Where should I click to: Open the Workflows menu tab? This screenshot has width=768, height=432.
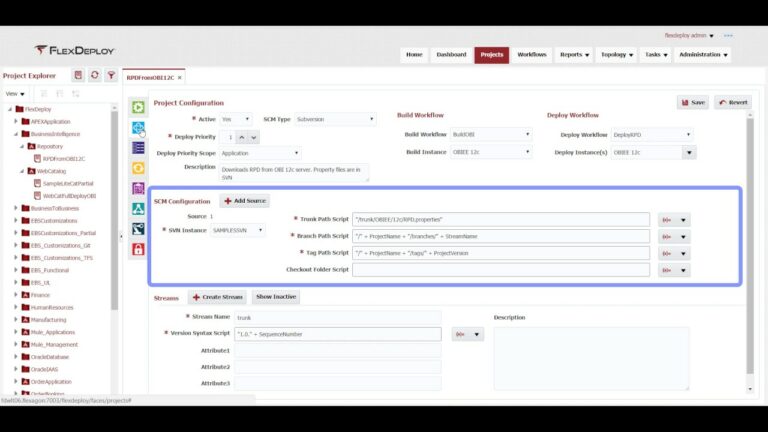click(x=531, y=55)
